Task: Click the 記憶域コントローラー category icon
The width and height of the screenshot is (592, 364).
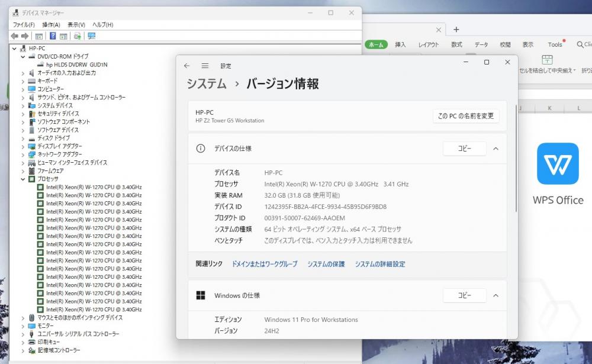Action: [x=32, y=350]
